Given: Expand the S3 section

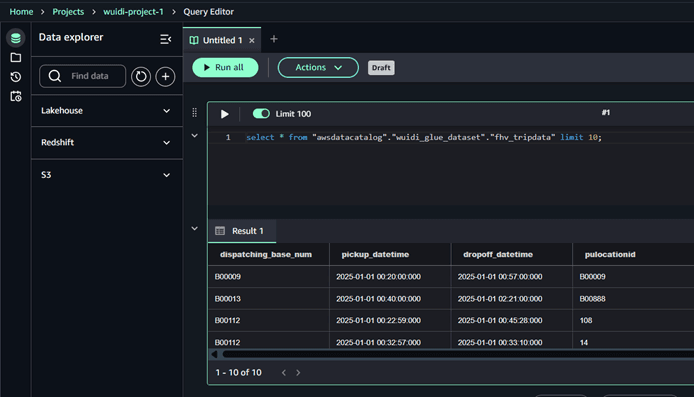Looking at the screenshot, I should click(x=107, y=175).
